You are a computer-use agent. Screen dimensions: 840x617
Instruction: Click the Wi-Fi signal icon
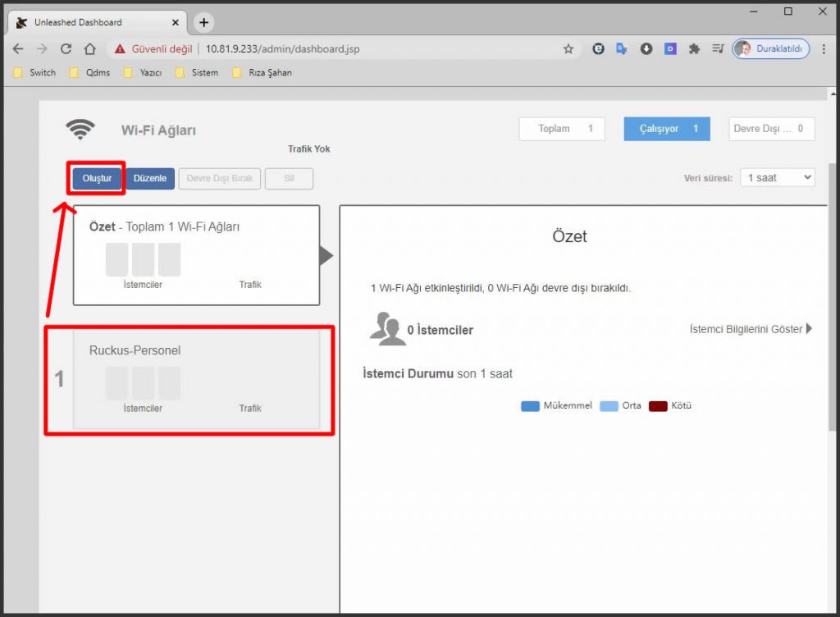80,129
